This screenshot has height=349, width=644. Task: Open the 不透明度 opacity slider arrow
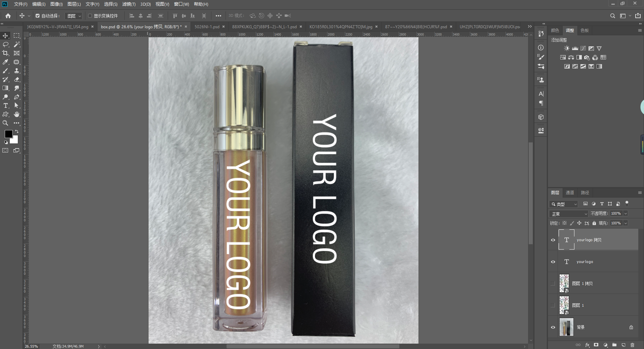pos(626,213)
